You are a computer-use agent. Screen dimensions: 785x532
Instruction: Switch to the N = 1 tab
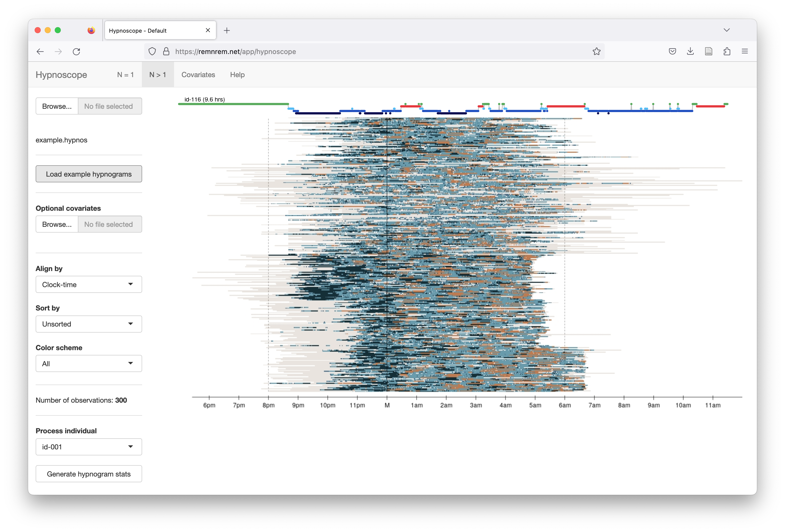(125, 75)
